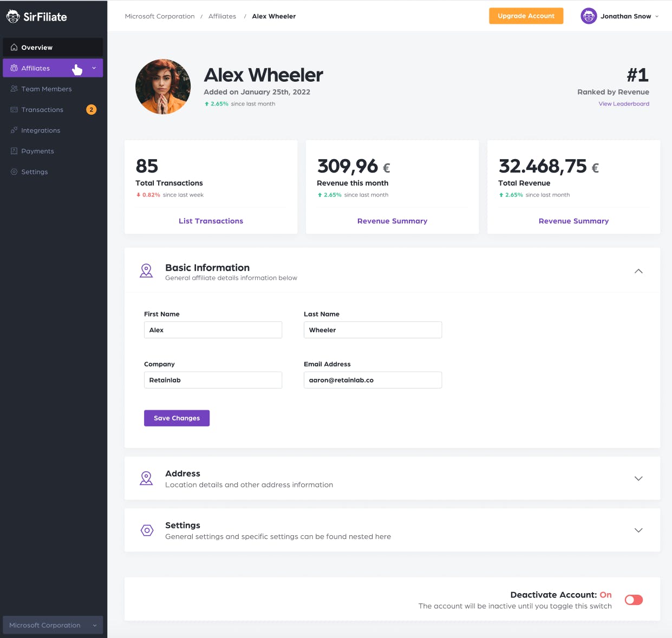
Task: Open the Microsoft Corporation organization dropdown
Action: [x=53, y=625]
